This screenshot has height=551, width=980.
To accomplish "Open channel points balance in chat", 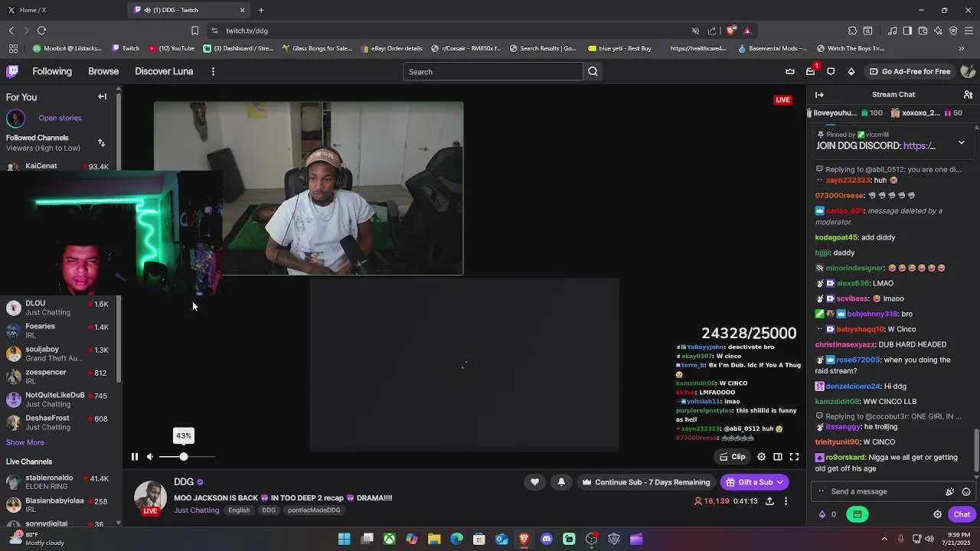I will pyautogui.click(x=828, y=514).
